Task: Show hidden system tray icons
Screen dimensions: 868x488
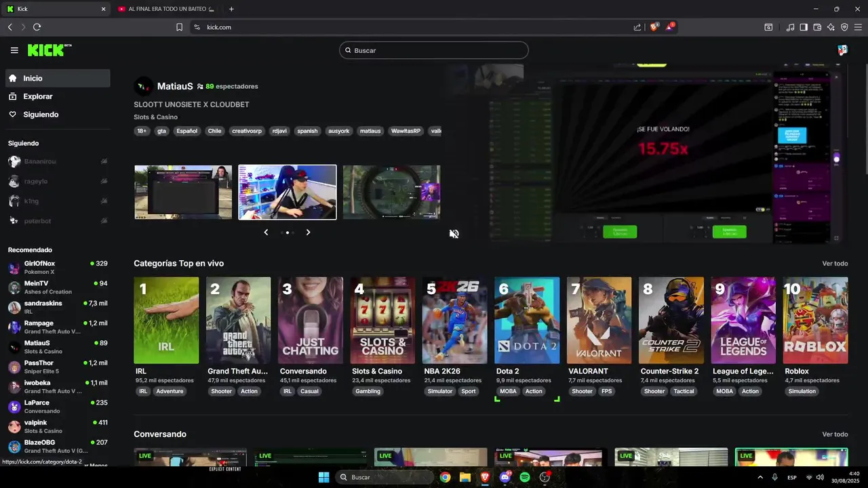Action: (760, 477)
